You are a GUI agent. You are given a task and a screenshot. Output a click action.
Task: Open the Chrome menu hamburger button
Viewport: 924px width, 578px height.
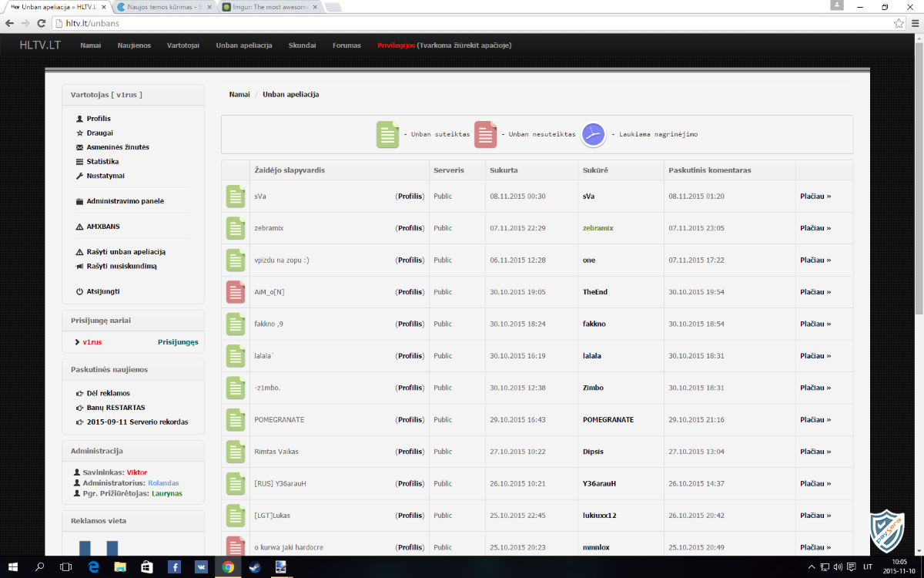tap(913, 23)
